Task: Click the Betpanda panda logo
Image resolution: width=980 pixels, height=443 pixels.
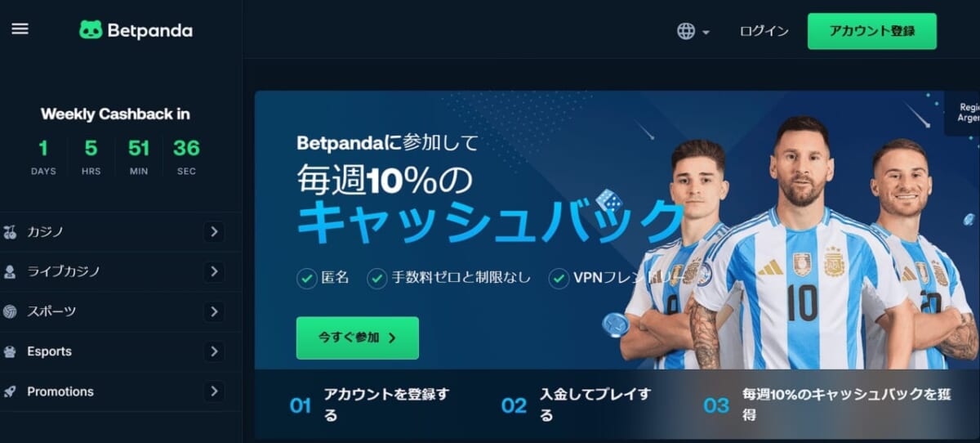Action: (91, 30)
